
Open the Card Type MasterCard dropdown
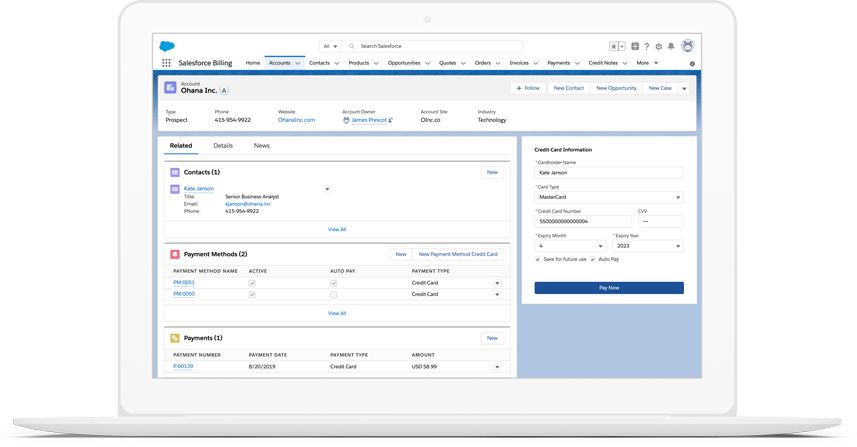coord(609,197)
